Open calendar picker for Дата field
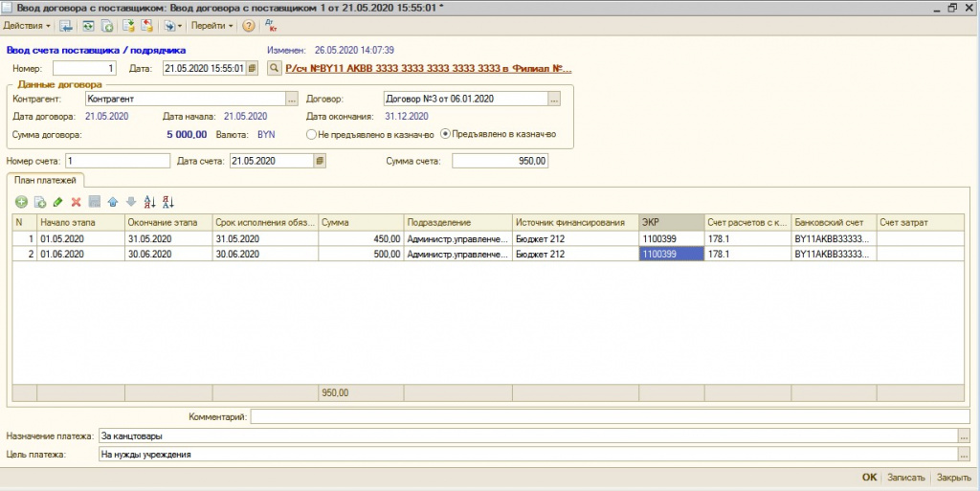980x491 pixels. click(x=253, y=69)
